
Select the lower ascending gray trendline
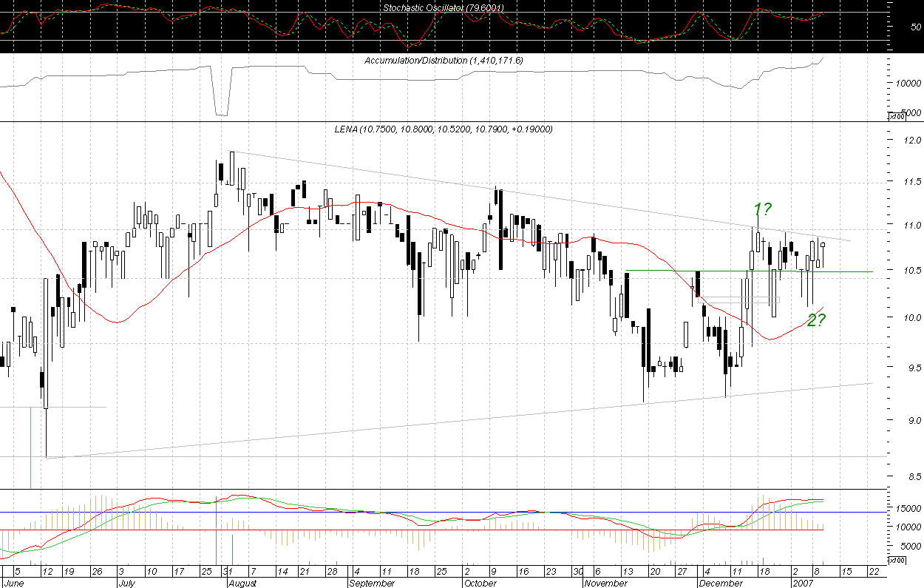460,421
